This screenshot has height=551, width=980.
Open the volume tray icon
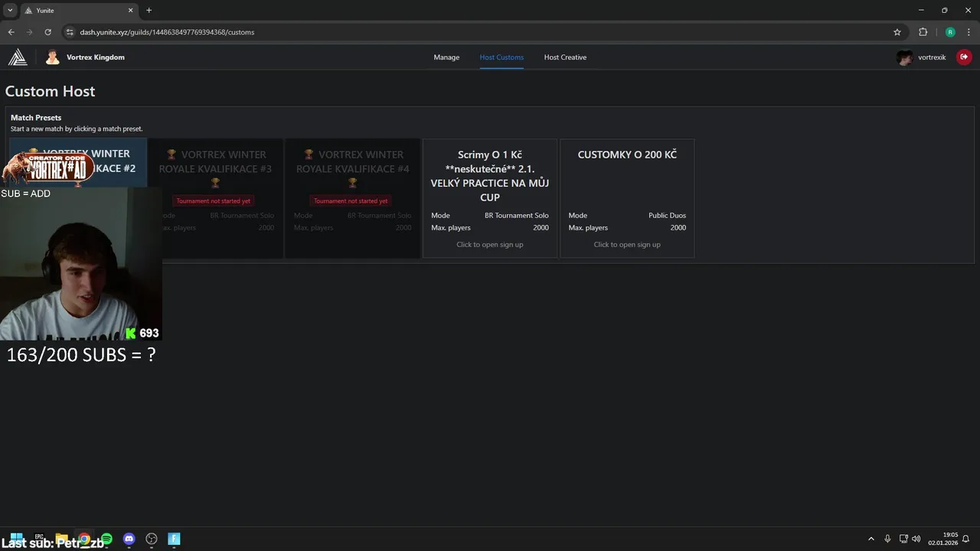coord(916,539)
